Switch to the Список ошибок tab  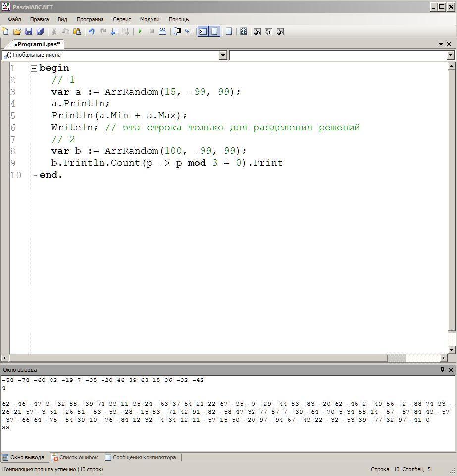75,457
